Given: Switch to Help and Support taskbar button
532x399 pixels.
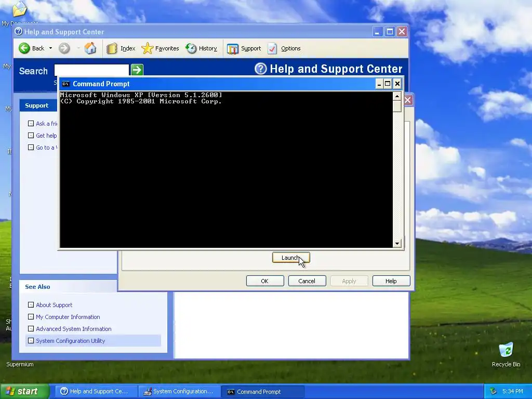Looking at the screenshot, I should coord(96,391).
